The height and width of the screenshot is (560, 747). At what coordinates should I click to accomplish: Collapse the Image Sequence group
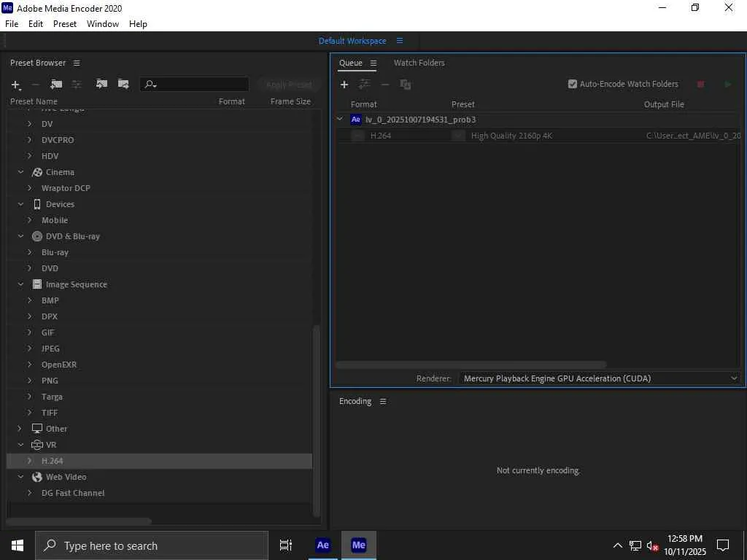(x=20, y=284)
